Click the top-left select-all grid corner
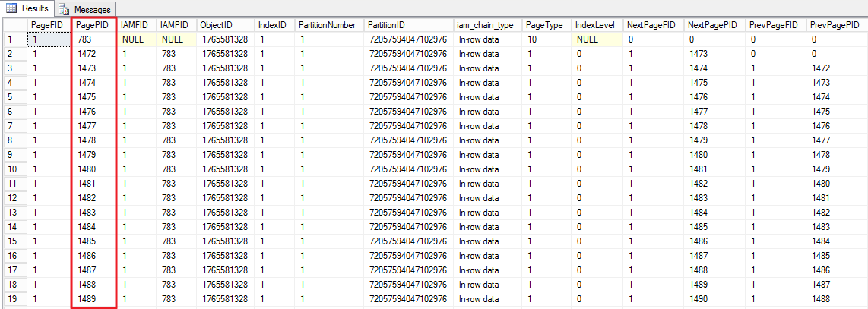868x309 pixels. pyautogui.click(x=14, y=25)
